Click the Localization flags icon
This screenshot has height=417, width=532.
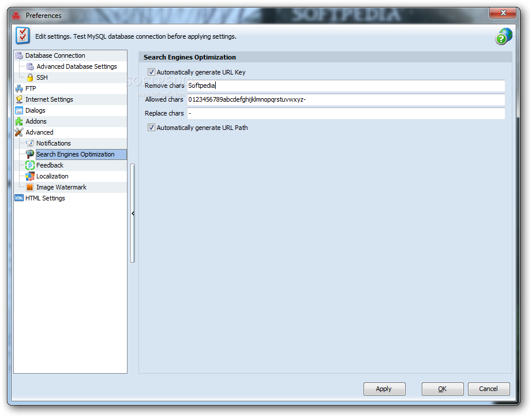[30, 176]
